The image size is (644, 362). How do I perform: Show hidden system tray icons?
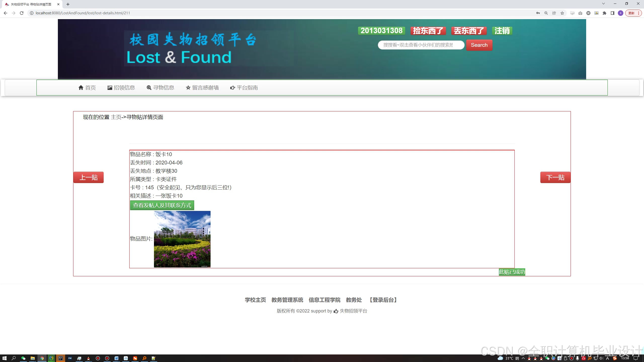tap(523, 358)
